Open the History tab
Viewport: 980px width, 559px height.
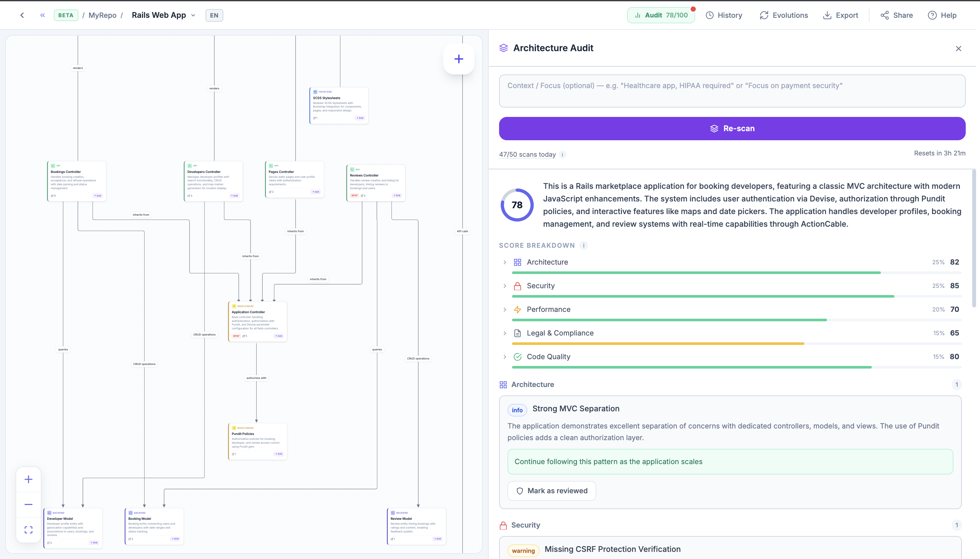724,15
